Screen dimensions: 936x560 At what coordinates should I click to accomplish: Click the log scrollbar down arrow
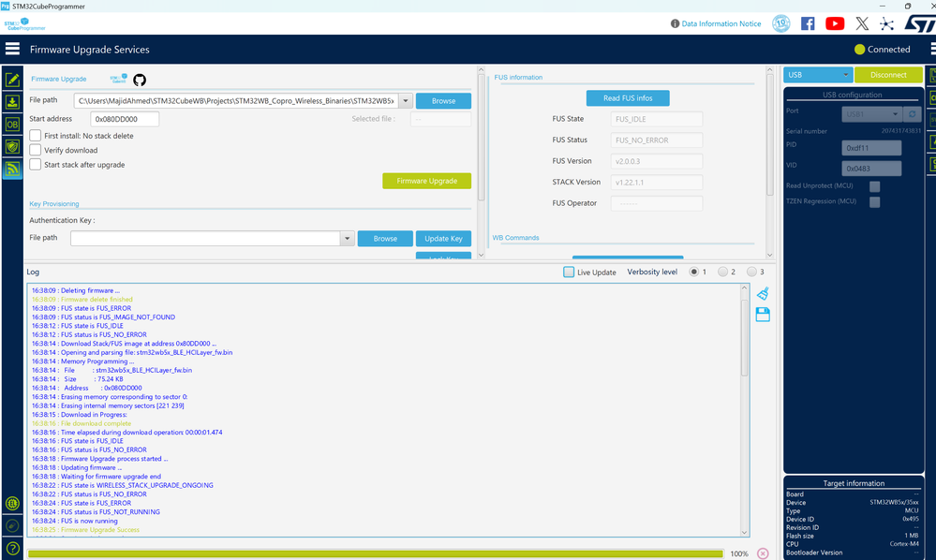[744, 533]
